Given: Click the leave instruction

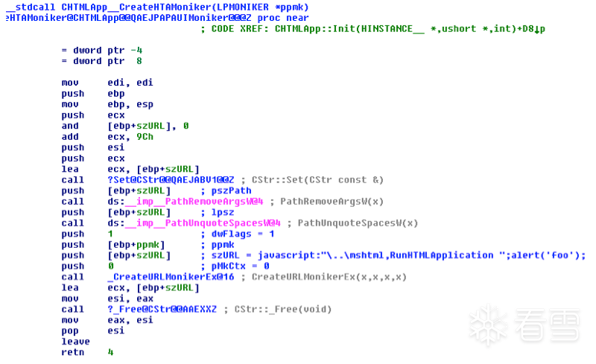Looking at the screenshot, I should pyautogui.click(x=76, y=342).
